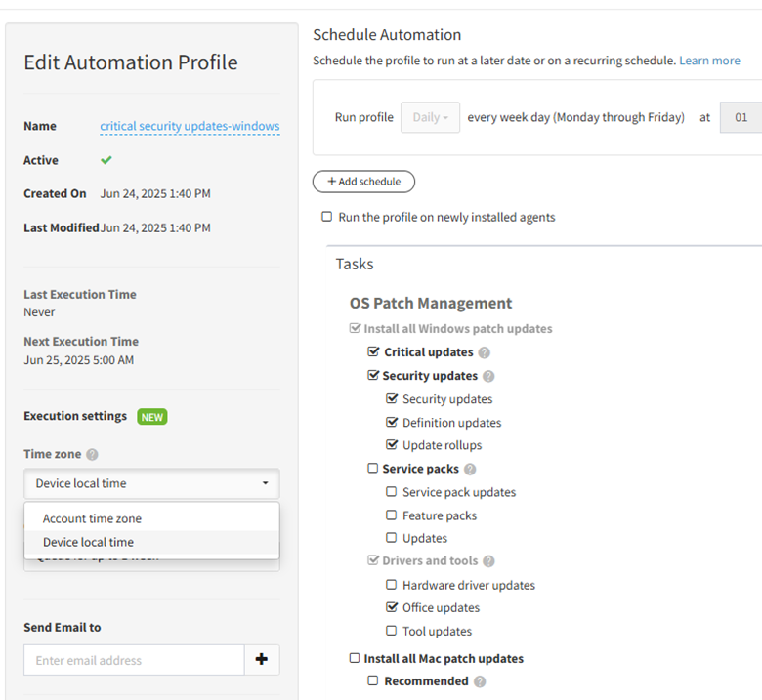762x700 pixels.
Task: Uncheck the Update rollups checkbox
Action: (392, 444)
